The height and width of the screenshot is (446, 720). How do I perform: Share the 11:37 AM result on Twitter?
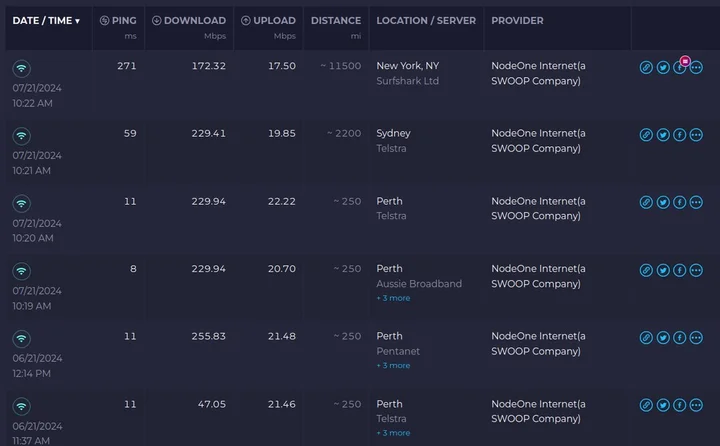(663, 405)
